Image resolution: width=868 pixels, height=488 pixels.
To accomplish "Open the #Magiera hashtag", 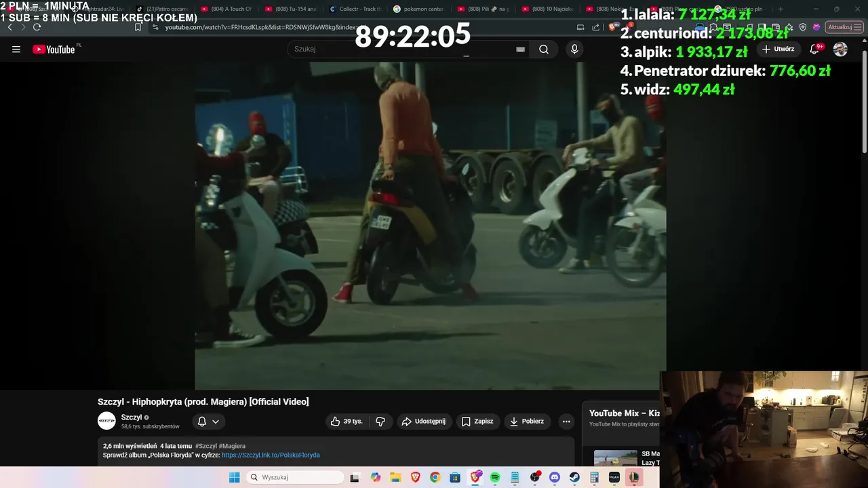I will (x=233, y=446).
